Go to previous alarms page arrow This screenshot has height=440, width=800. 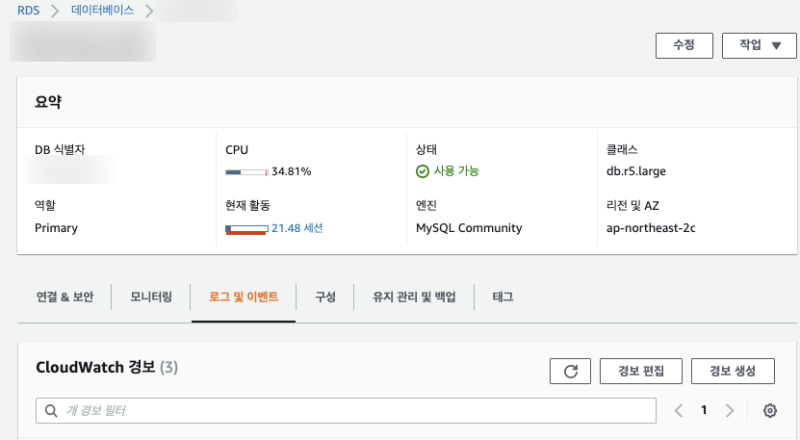coord(679,410)
